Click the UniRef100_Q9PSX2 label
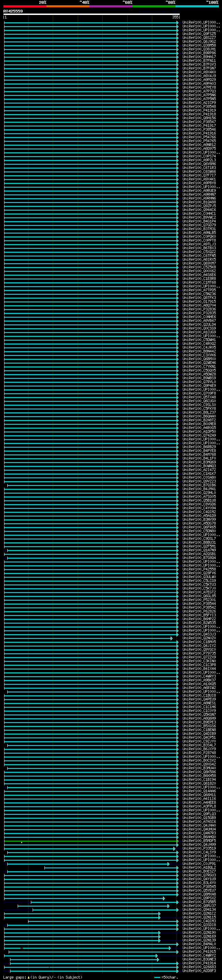This screenshot has height=980, width=222. 199,898
